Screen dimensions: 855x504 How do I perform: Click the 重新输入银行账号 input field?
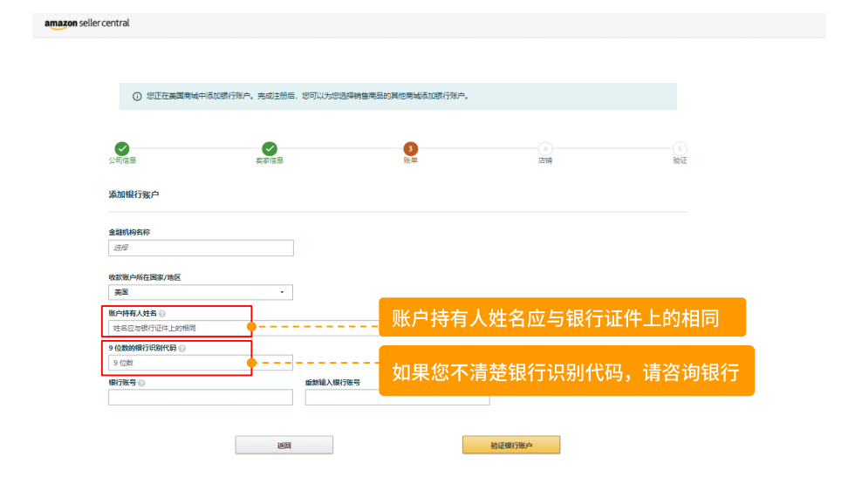point(397,397)
